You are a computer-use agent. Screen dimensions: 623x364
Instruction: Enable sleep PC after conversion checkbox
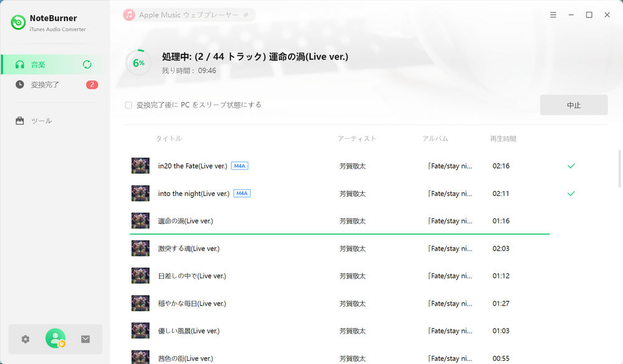(128, 105)
